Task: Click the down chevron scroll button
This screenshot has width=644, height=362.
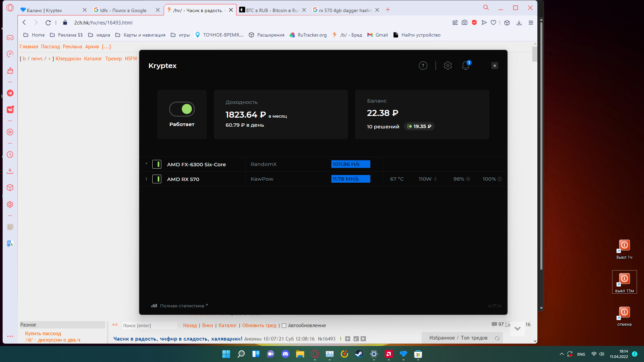Action: [x=517, y=328]
